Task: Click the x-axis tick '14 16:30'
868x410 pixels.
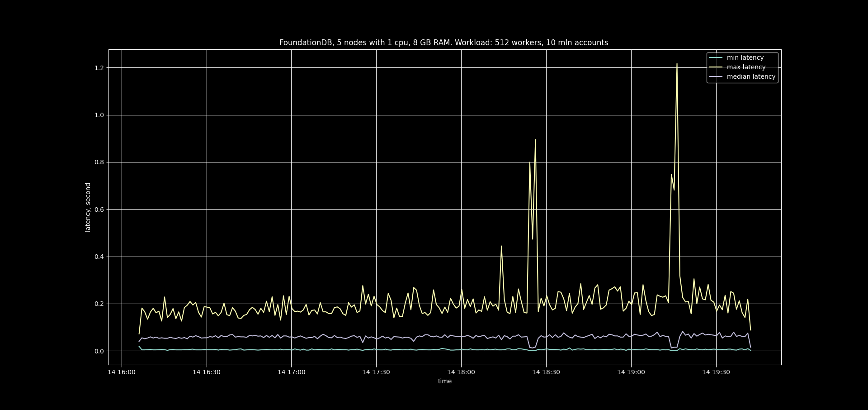Action: (207, 372)
